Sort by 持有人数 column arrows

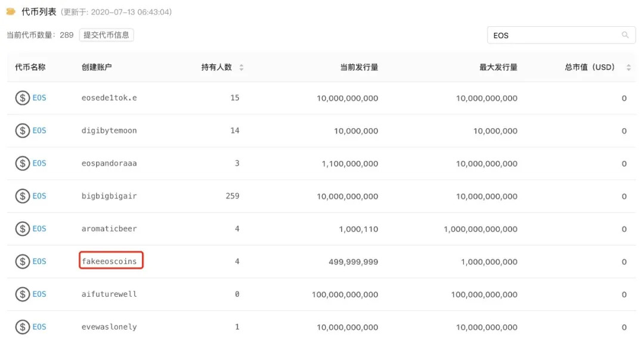(x=241, y=67)
